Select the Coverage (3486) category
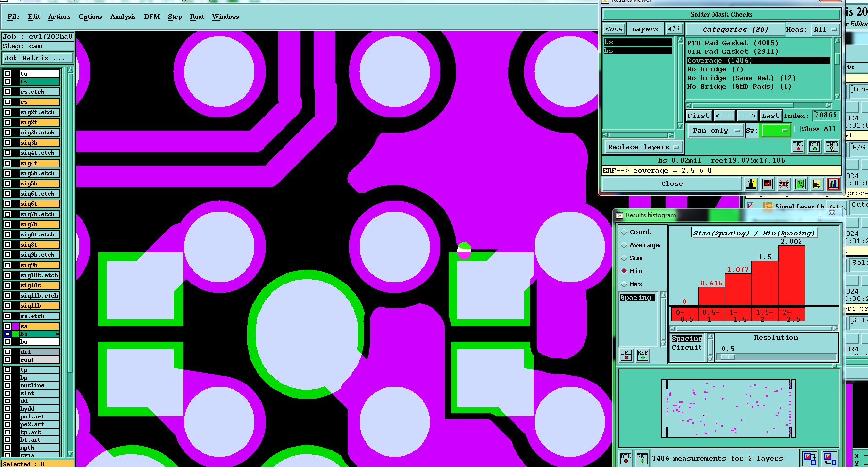The image size is (868, 467). point(758,61)
